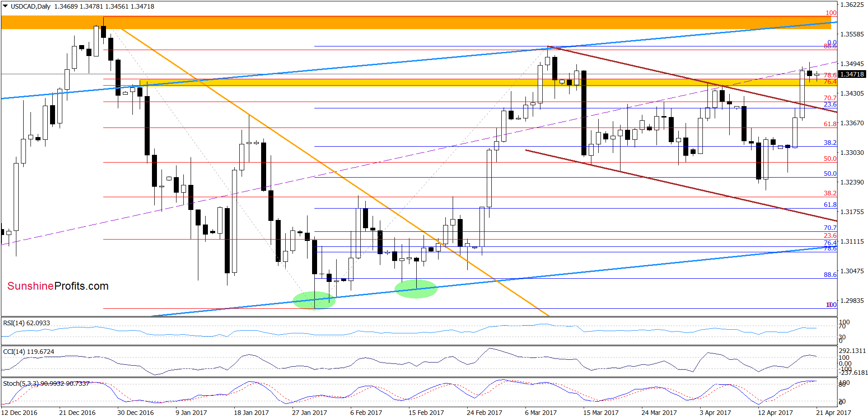Click the CCI scale value 292.1311
Image resolution: width=868 pixels, height=419 pixels.
pos(853,351)
